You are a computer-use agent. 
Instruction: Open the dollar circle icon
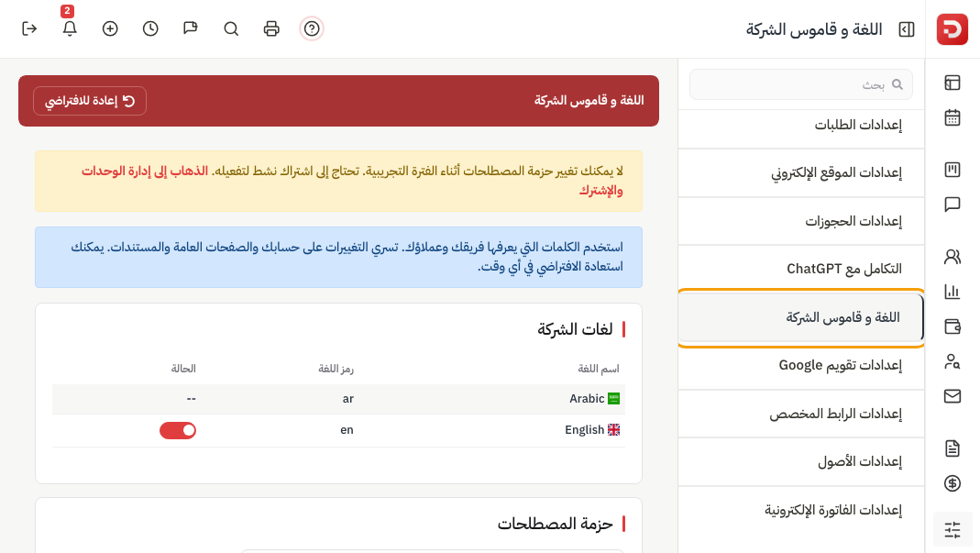click(x=952, y=483)
